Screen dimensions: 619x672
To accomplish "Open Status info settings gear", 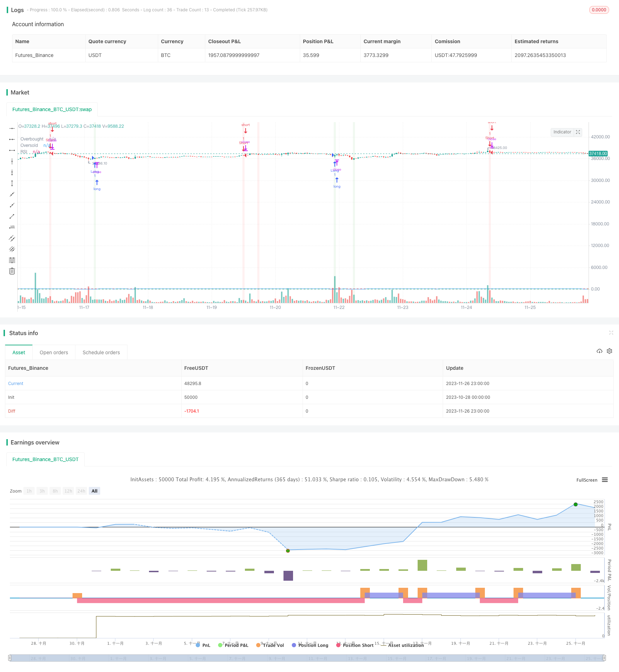I will 609,351.
